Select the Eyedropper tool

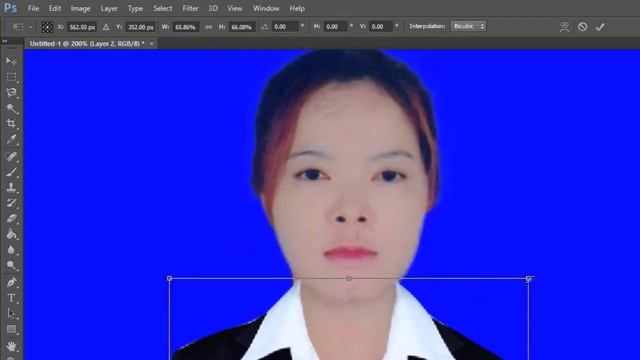pyautogui.click(x=11, y=140)
